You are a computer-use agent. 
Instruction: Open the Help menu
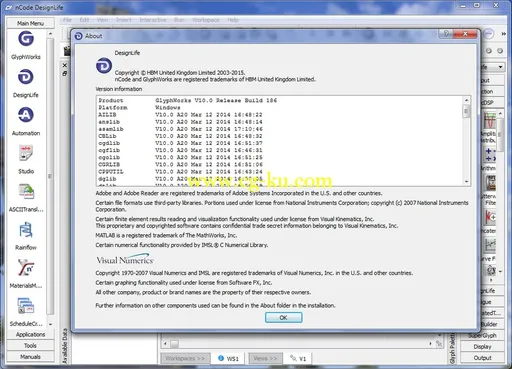click(x=233, y=20)
